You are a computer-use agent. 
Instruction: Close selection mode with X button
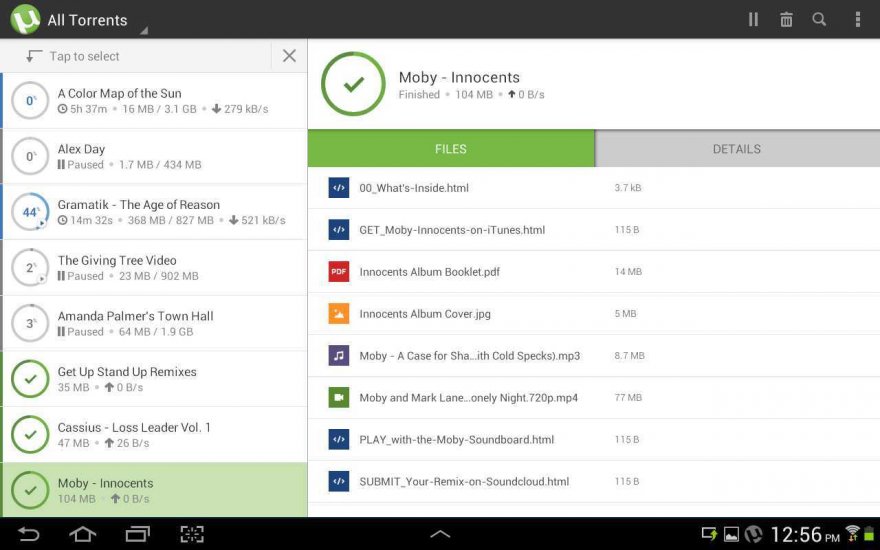(x=289, y=56)
